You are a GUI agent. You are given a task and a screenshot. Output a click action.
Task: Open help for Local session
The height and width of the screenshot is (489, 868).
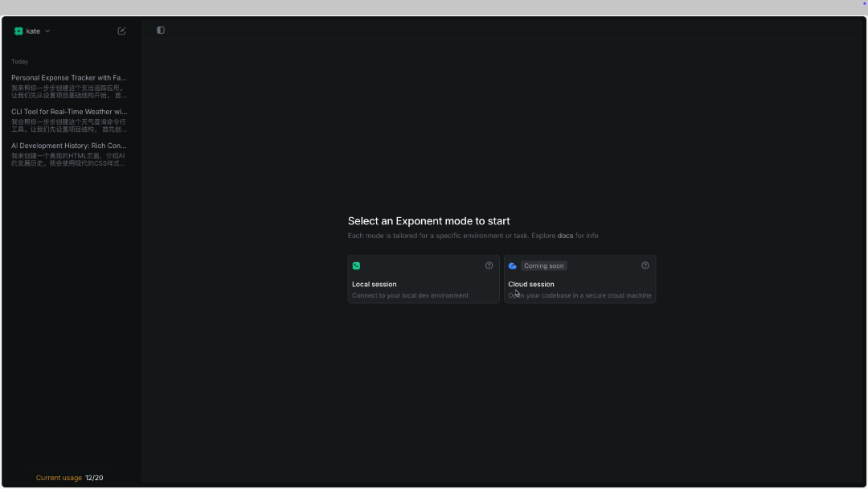[489, 266]
